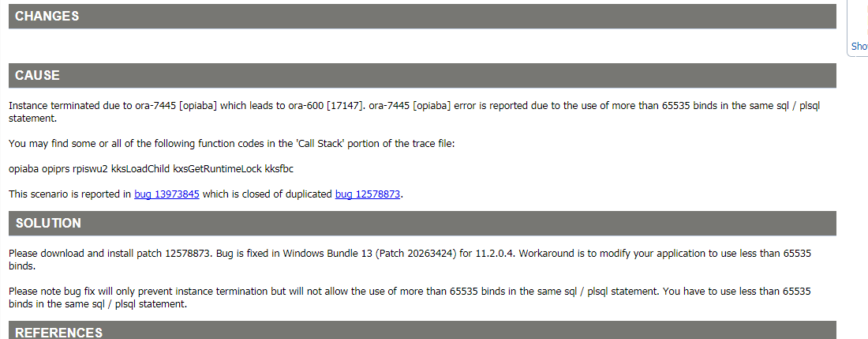This screenshot has height=339, width=868.
Task: Click the function codes line starting with opiaba
Action: coord(152,169)
